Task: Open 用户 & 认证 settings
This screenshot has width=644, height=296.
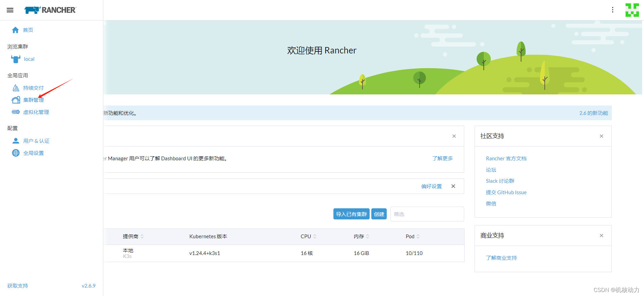Action: click(x=36, y=141)
